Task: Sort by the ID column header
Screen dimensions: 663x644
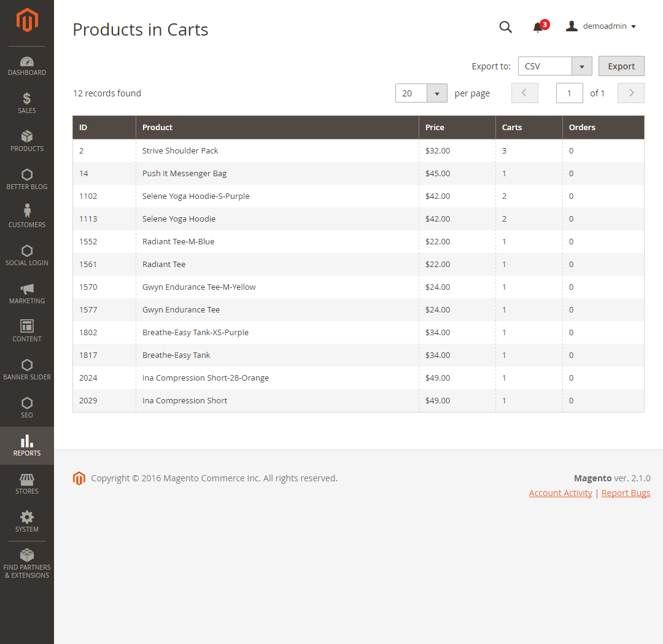Action: (104, 127)
